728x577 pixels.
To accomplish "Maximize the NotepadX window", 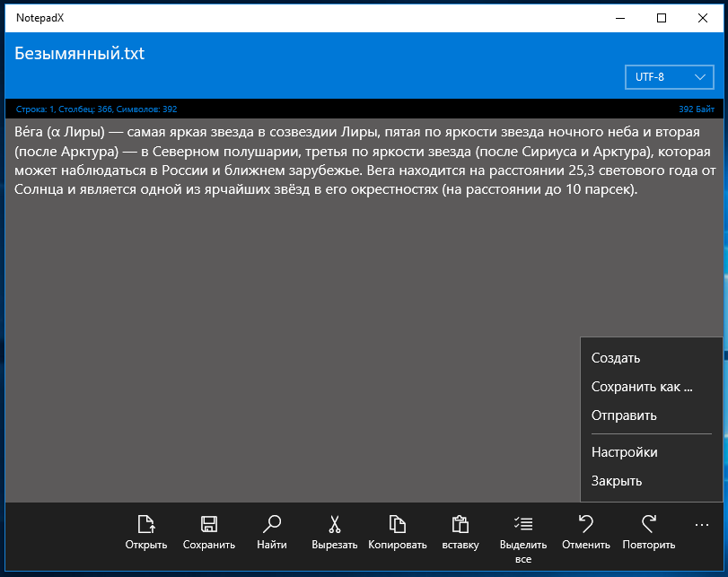I will click(x=662, y=18).
